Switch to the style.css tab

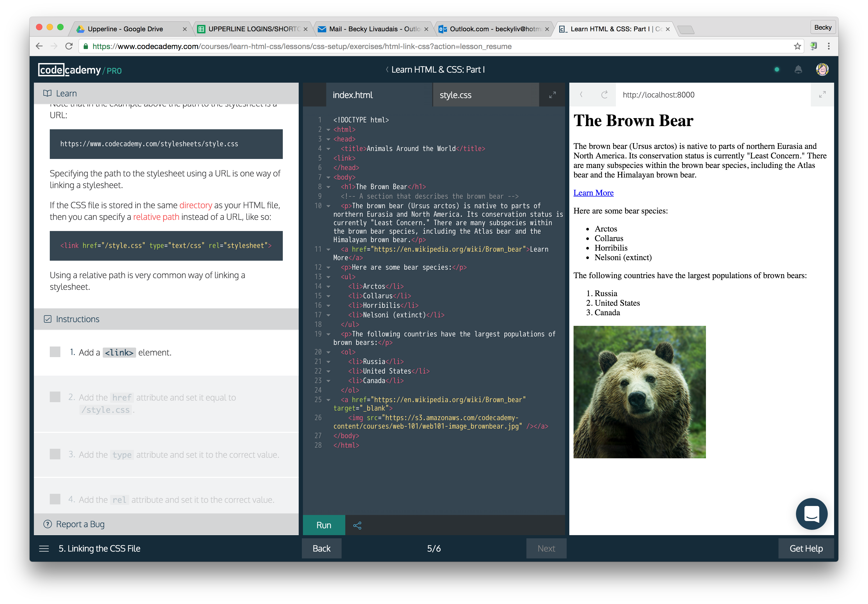coord(486,95)
